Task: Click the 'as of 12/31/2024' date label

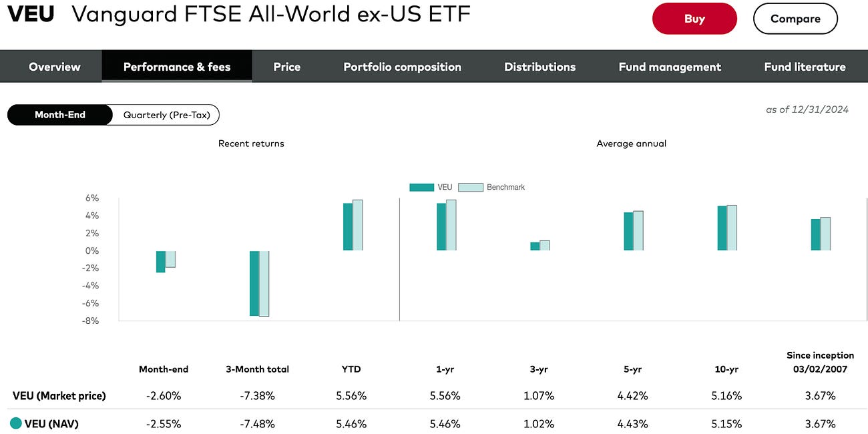Action: point(807,109)
